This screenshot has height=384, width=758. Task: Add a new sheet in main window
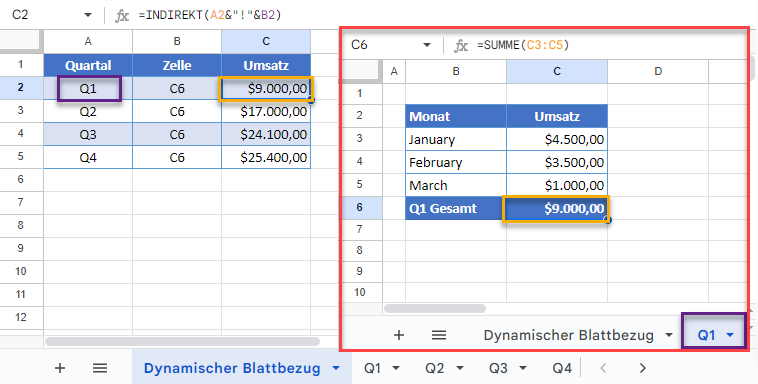[x=59, y=368]
